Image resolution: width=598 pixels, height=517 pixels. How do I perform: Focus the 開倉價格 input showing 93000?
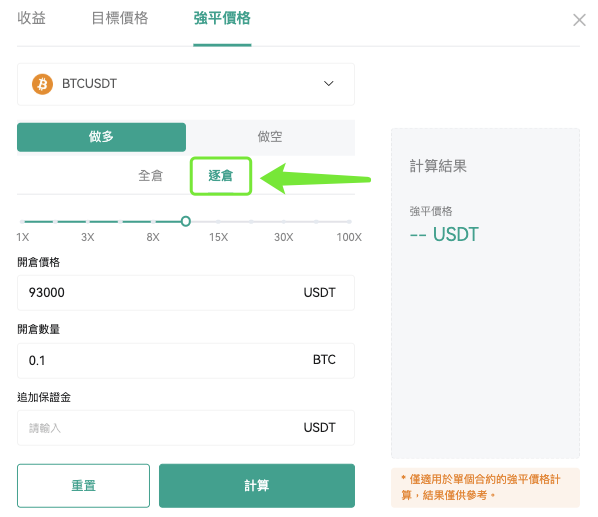point(186,293)
